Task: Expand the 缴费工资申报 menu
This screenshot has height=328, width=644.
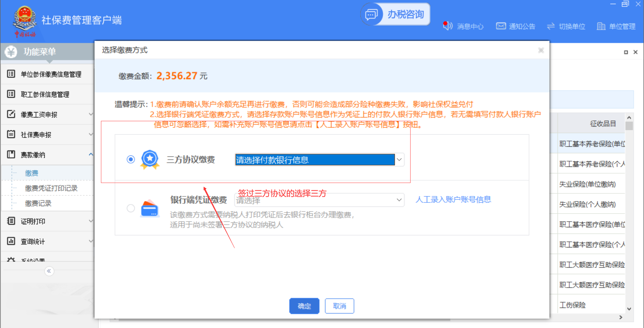Action: (x=91, y=114)
